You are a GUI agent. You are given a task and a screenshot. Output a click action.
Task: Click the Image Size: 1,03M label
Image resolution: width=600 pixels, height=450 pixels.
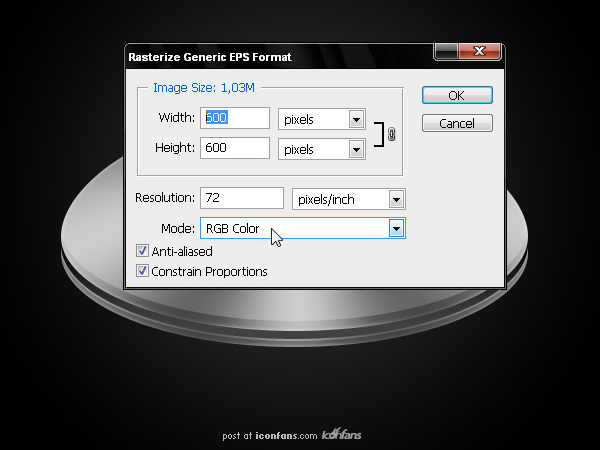[x=204, y=88]
